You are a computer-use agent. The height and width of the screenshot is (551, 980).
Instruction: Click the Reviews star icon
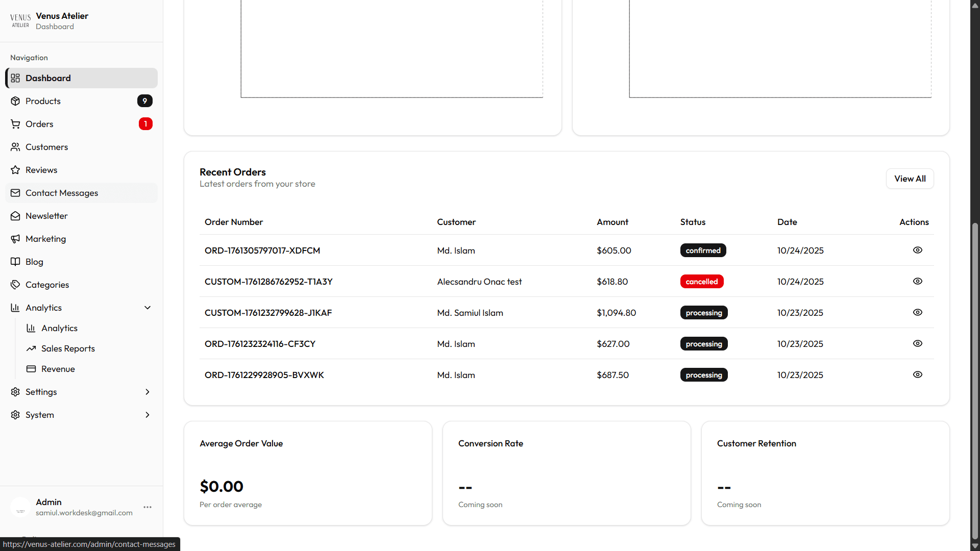(15, 170)
